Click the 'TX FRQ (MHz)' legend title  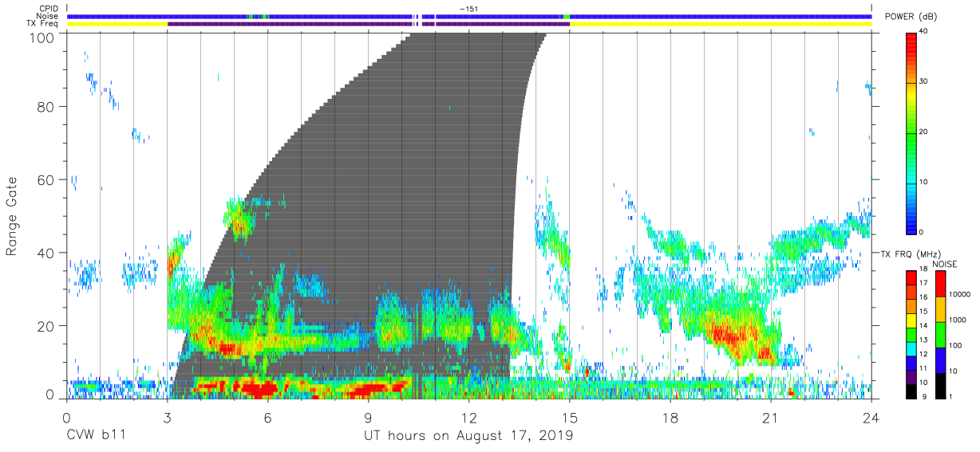pyautogui.click(x=911, y=254)
